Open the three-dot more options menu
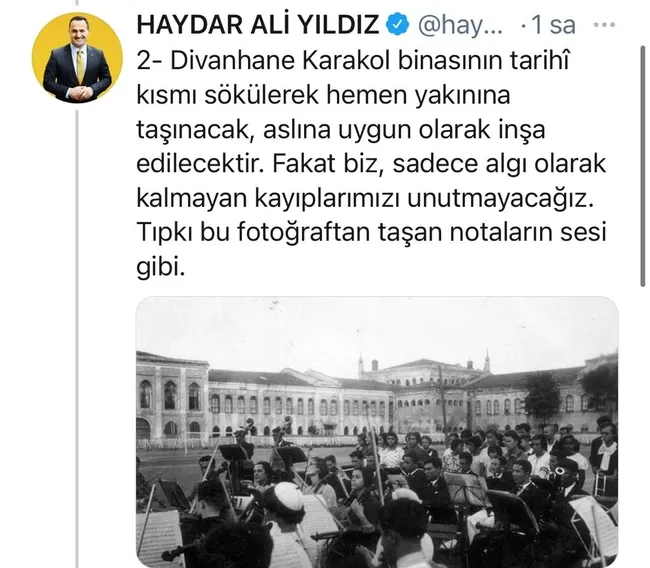This screenshot has width=650, height=568. [604, 25]
